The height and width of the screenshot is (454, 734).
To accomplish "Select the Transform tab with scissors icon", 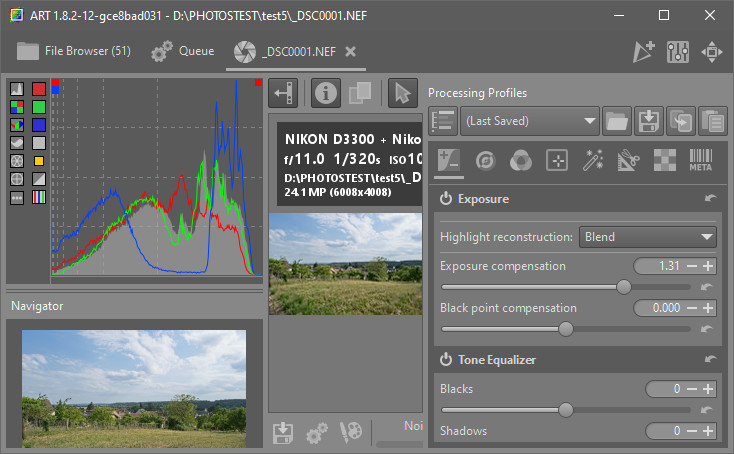I will coord(628,160).
